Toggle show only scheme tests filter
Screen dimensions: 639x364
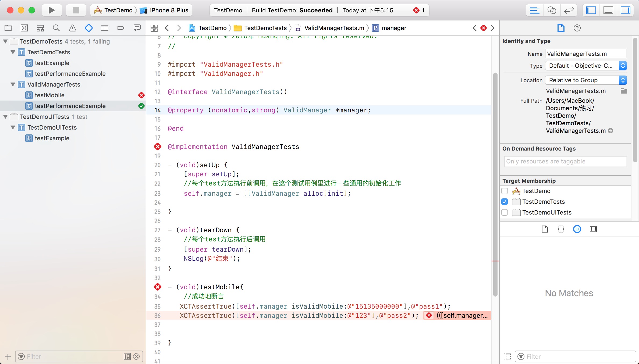pos(127,356)
